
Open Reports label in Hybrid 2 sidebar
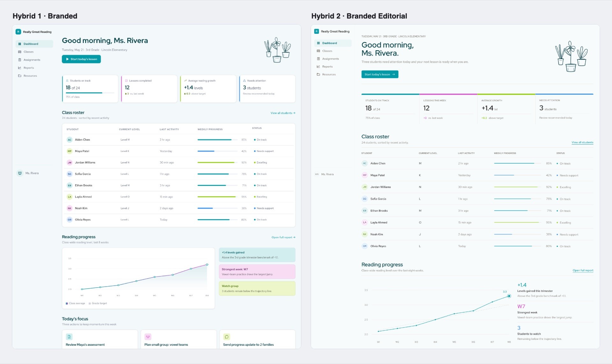(327, 67)
